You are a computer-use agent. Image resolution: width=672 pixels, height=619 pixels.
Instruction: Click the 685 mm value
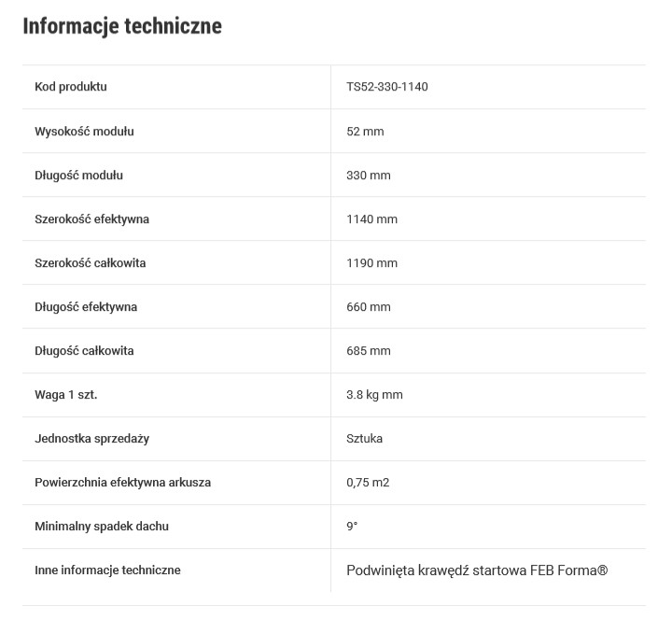(369, 351)
